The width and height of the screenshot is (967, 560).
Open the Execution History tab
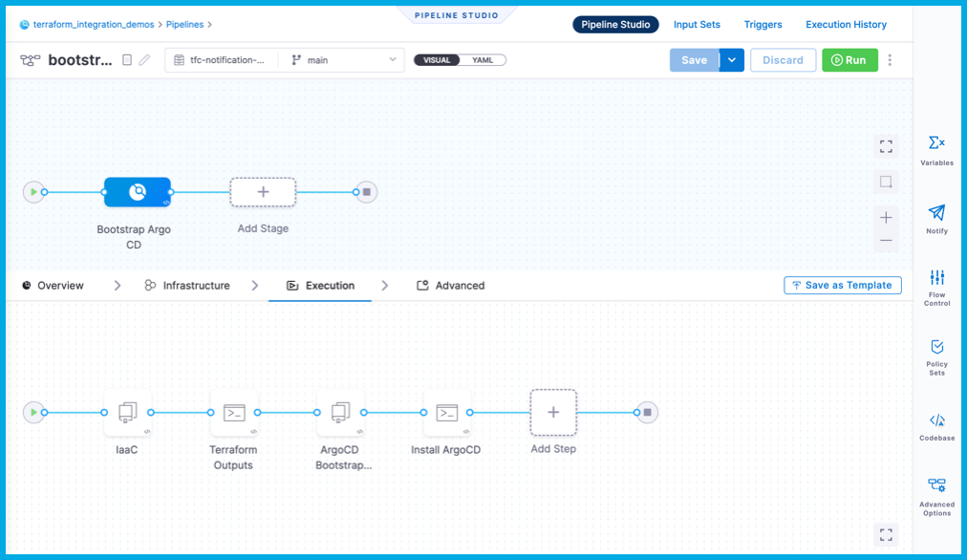coord(846,25)
